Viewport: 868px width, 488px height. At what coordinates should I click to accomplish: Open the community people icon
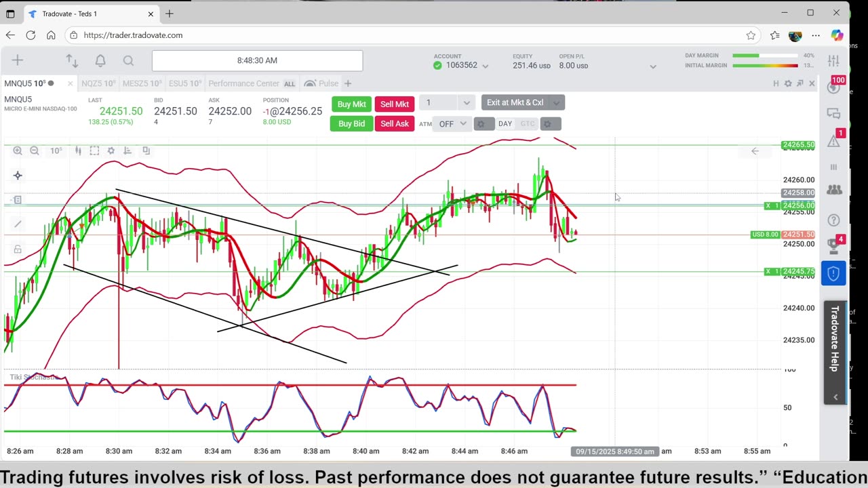coord(834,190)
